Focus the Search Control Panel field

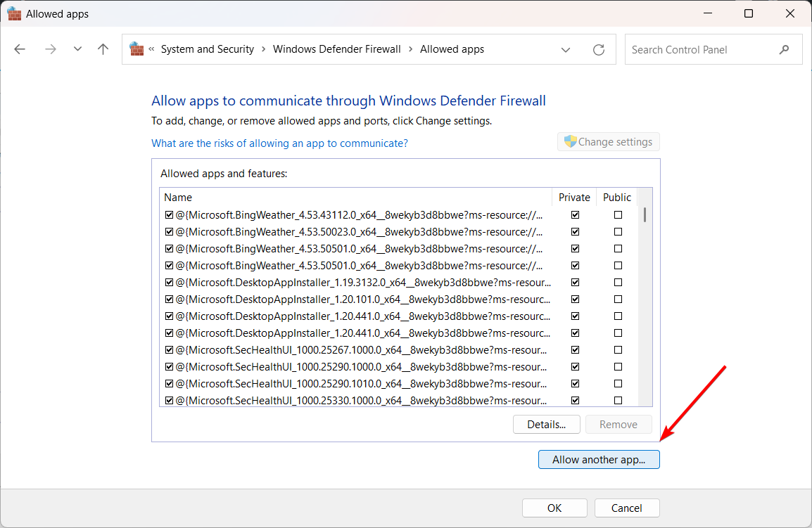click(x=700, y=50)
